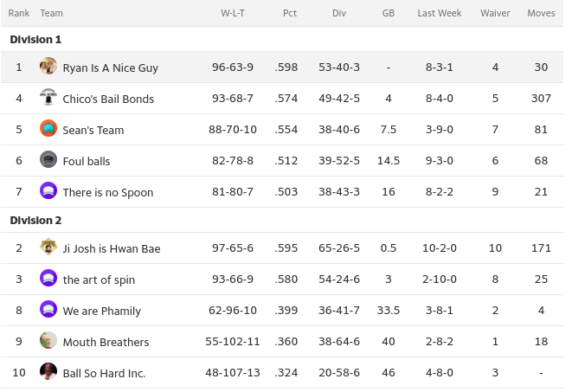
Task: Click Chico's Bail Bonds team logo
Action: [48, 98]
